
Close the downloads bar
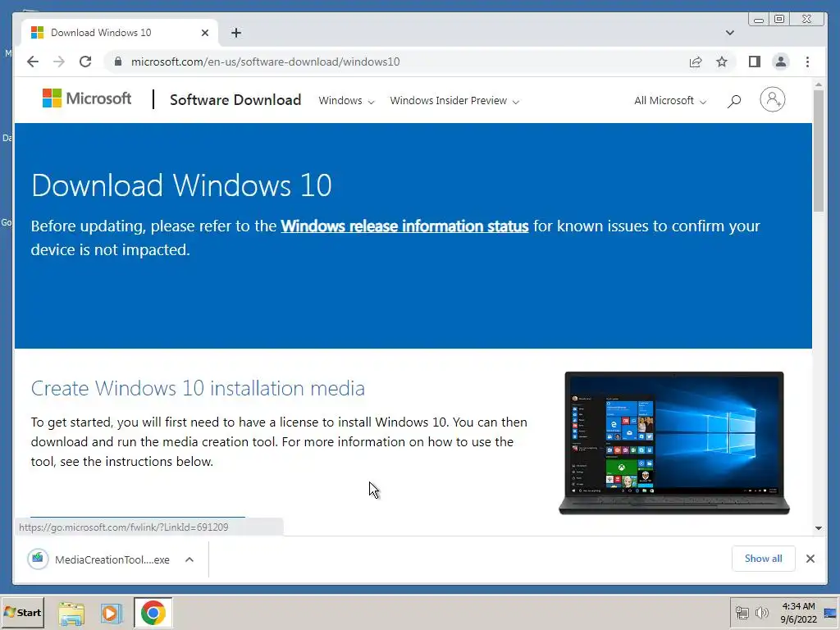810,558
